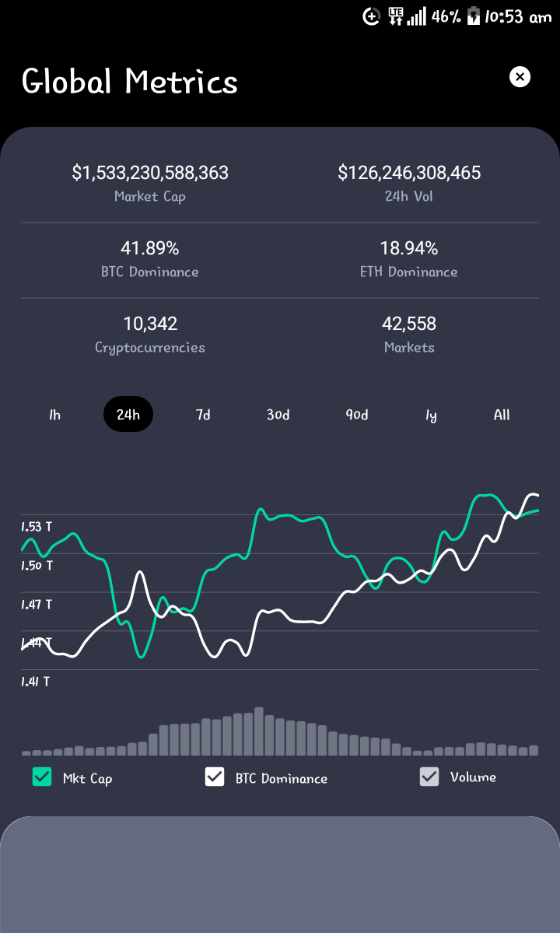Switch chart to 30d range
This screenshot has height=933, width=560.
pos(278,415)
